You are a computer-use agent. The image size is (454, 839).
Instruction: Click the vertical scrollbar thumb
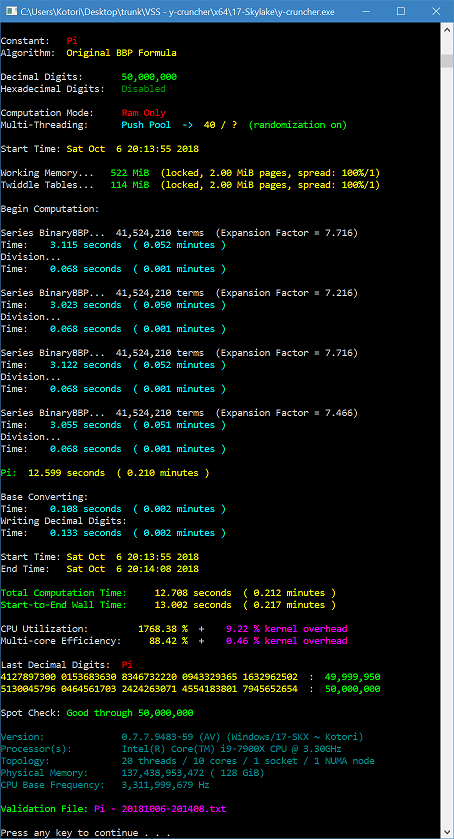(x=447, y=60)
